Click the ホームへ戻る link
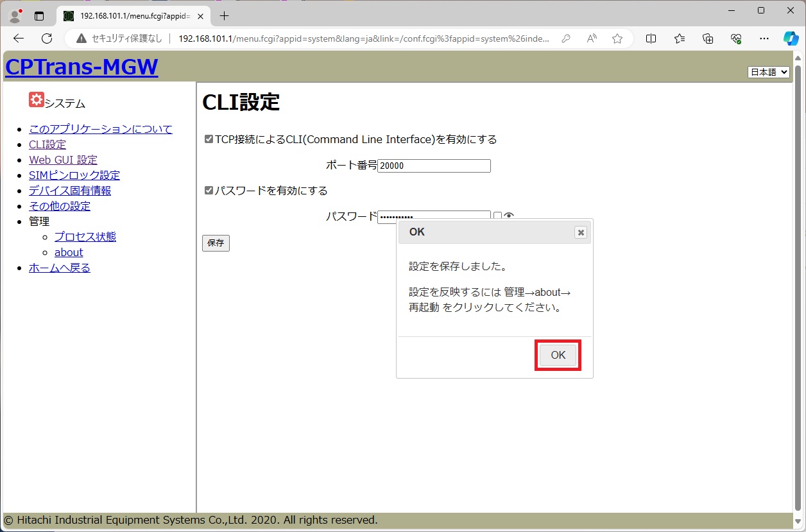The image size is (806, 532). click(60, 268)
